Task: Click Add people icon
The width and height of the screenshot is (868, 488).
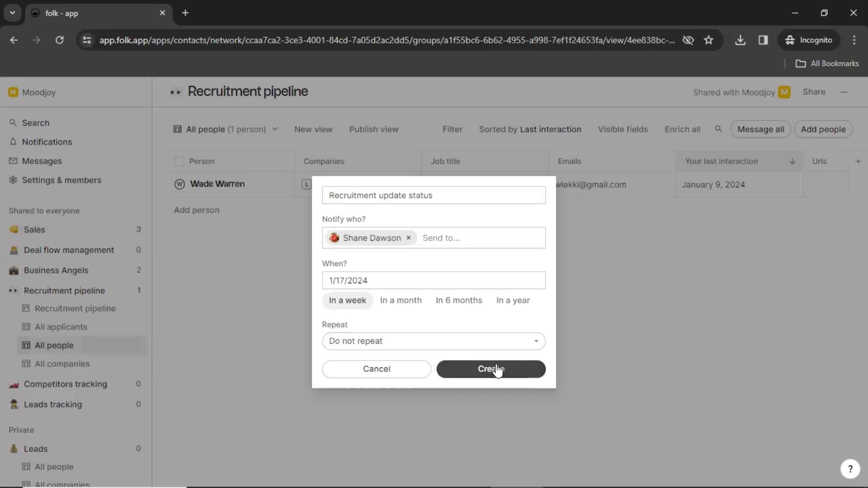Action: click(x=823, y=129)
